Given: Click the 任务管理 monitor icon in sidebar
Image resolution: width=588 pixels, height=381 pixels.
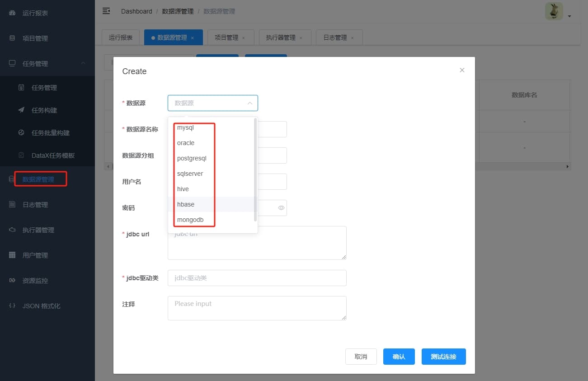Looking at the screenshot, I should pos(12,64).
